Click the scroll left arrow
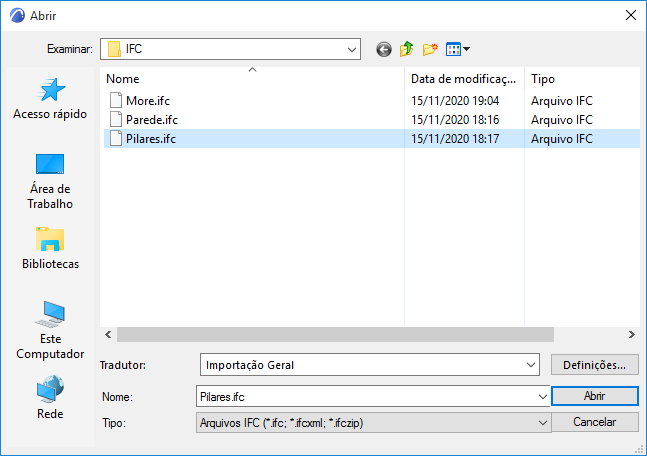 click(108, 335)
